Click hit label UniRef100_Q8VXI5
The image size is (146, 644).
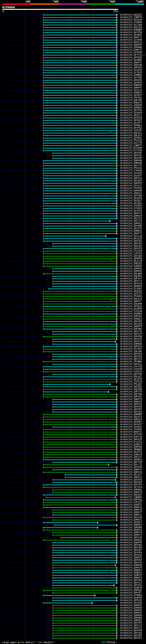(x=131, y=334)
